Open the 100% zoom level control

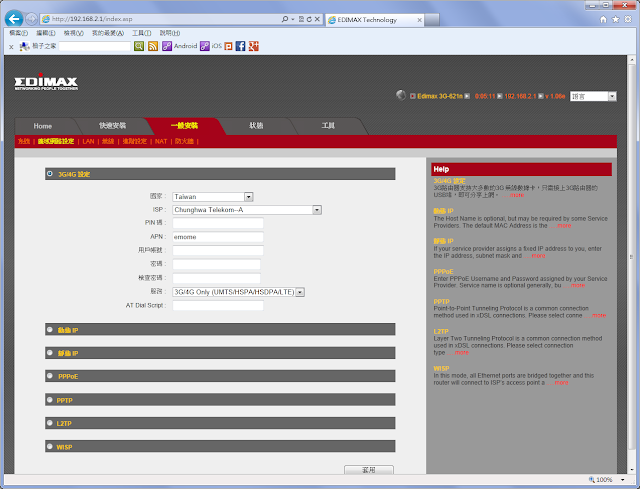(607, 480)
